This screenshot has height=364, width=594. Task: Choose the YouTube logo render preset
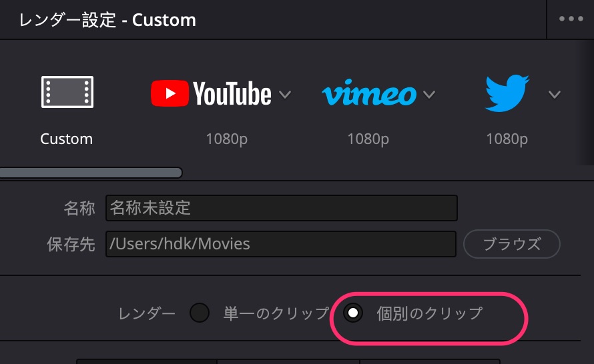pos(211,93)
